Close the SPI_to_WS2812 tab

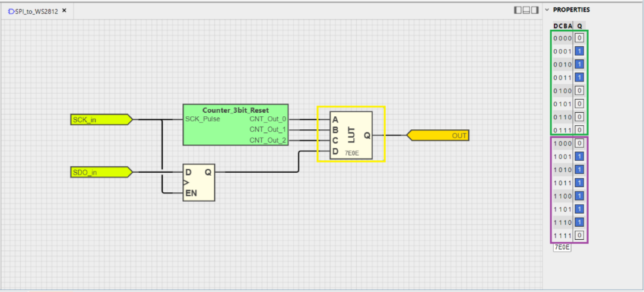[64, 11]
